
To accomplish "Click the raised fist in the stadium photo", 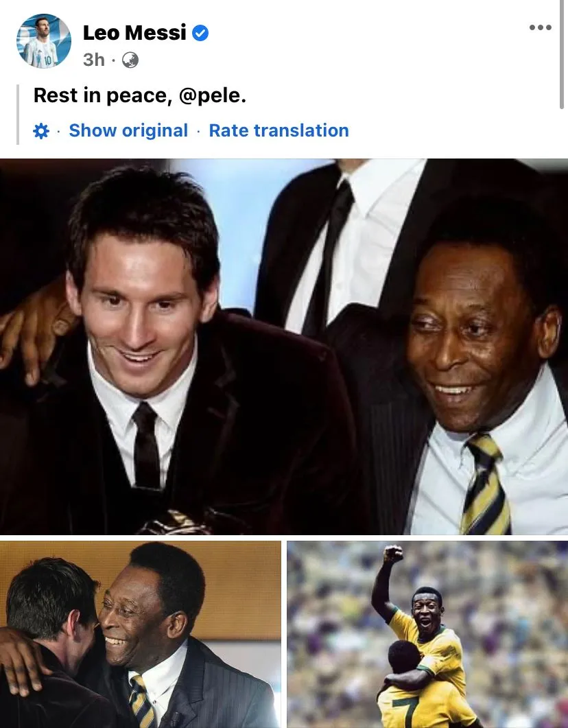I will point(393,554).
